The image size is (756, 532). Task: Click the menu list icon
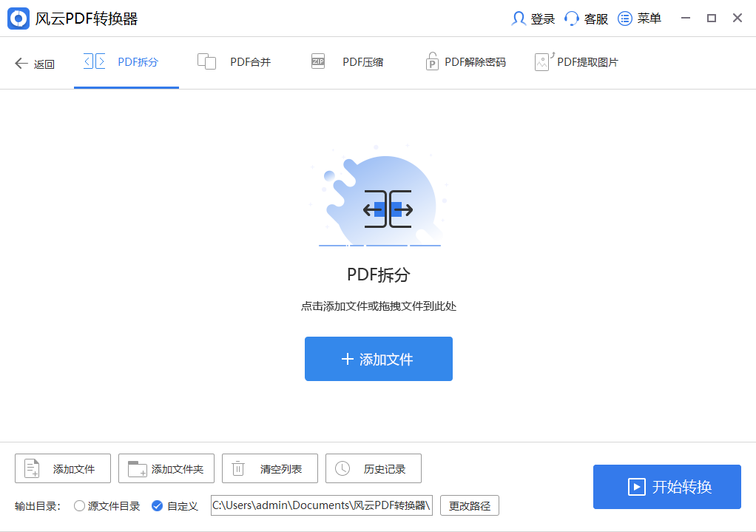(x=625, y=18)
